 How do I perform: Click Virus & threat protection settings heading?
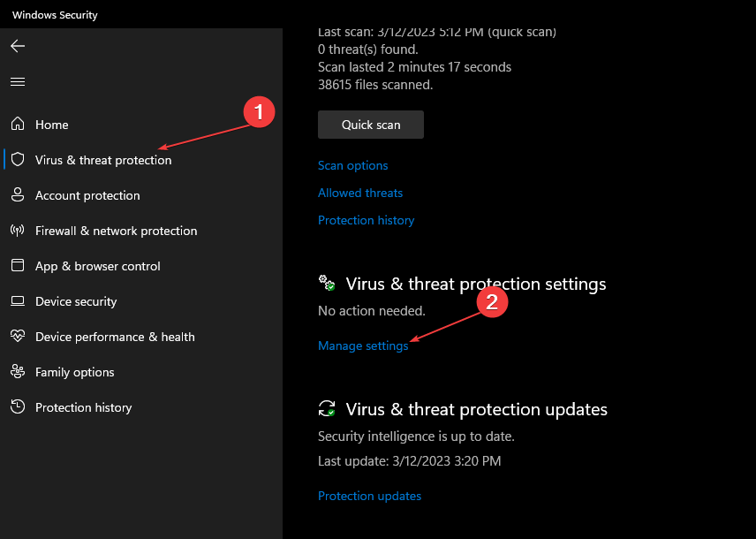(476, 284)
